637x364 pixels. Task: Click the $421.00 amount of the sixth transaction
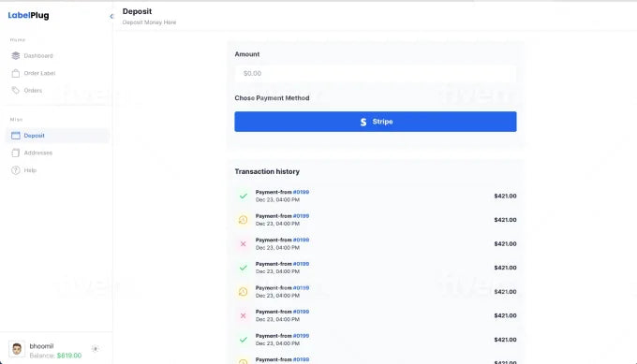tap(505, 315)
